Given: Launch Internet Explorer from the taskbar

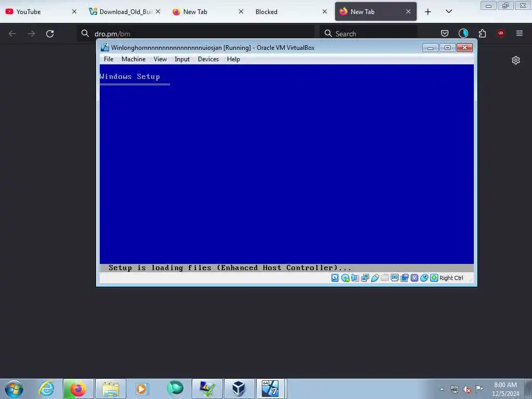Looking at the screenshot, I should point(46,389).
